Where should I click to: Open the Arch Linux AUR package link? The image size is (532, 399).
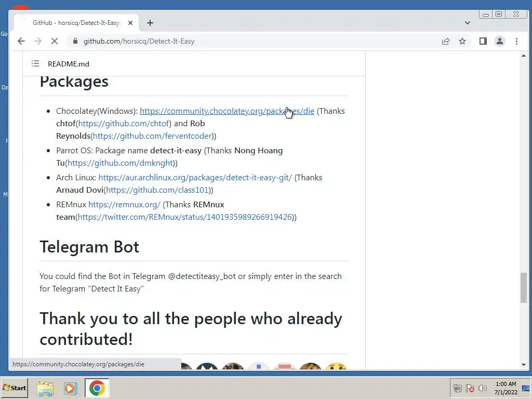[195, 178]
